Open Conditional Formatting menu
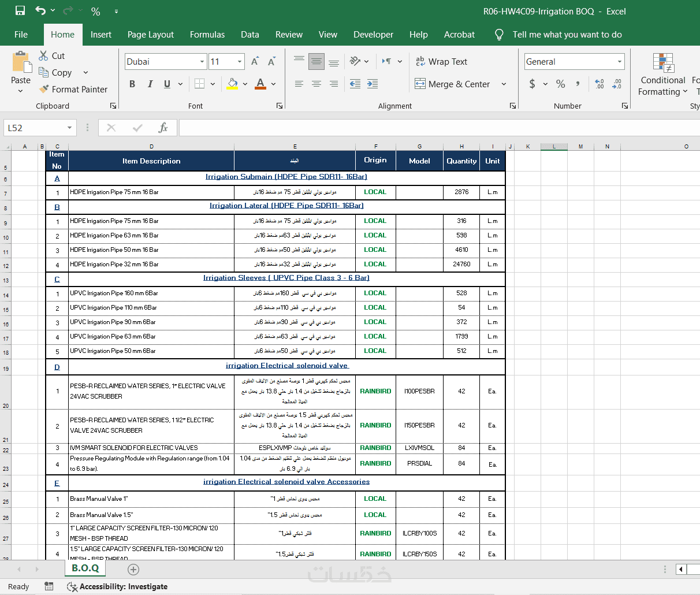This screenshot has width=700, height=595. click(x=663, y=75)
